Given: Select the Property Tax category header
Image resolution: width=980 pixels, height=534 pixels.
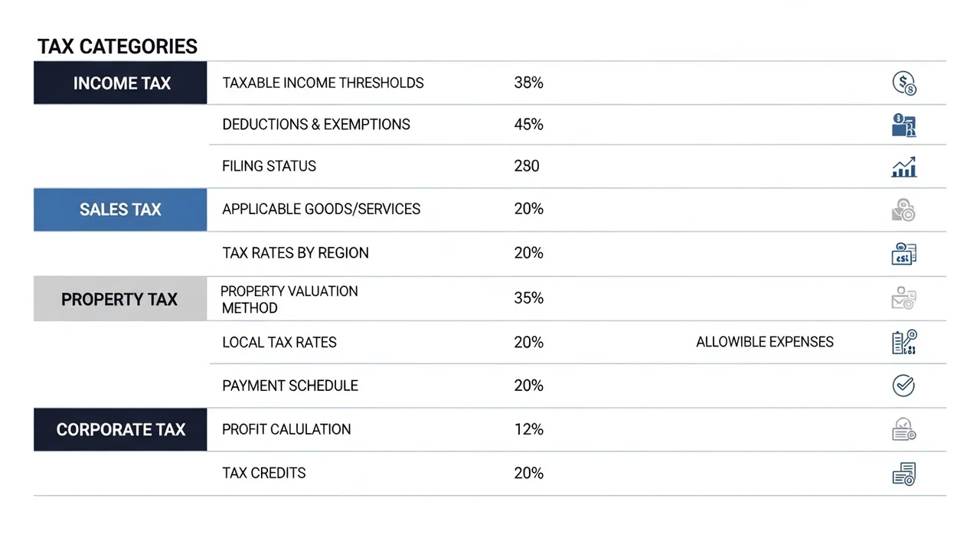Looking at the screenshot, I should click(x=119, y=299).
